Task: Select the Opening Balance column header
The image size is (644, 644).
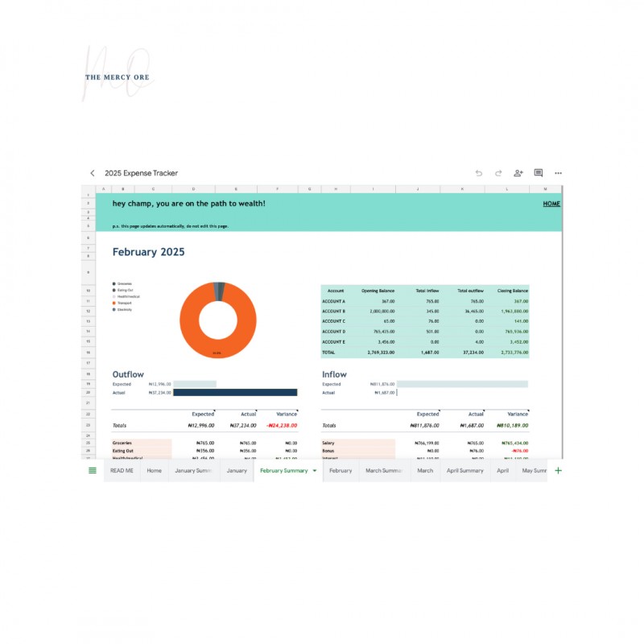Action: coord(378,291)
